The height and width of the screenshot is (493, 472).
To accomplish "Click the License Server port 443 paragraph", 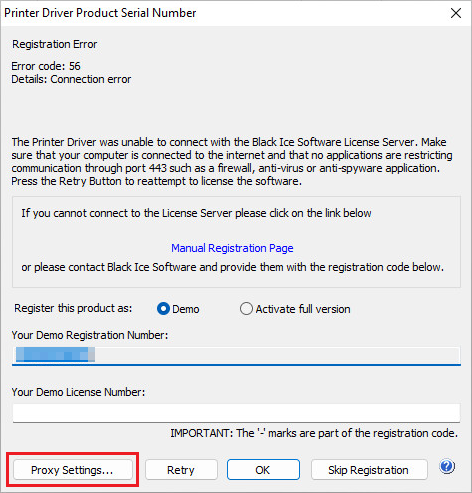I will point(232,162).
